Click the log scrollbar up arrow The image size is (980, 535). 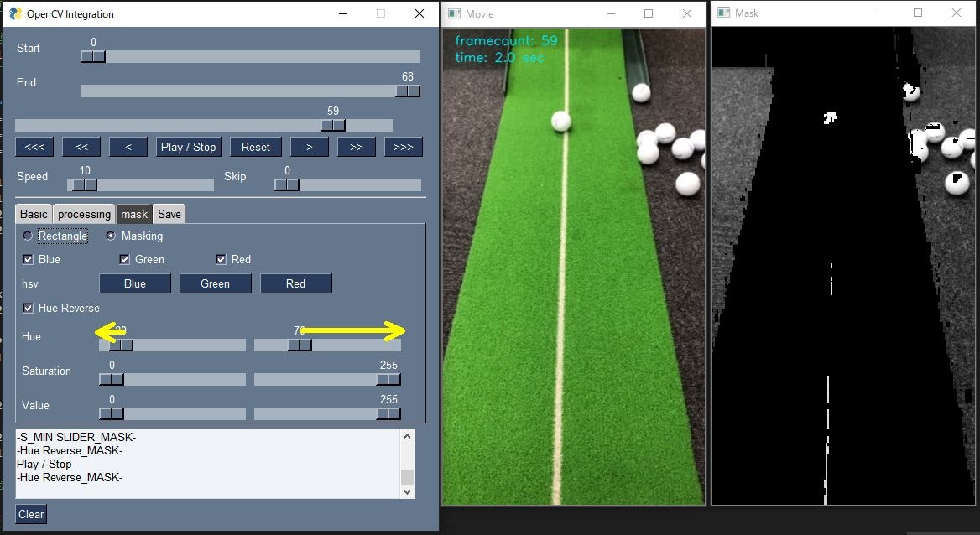coord(408,436)
